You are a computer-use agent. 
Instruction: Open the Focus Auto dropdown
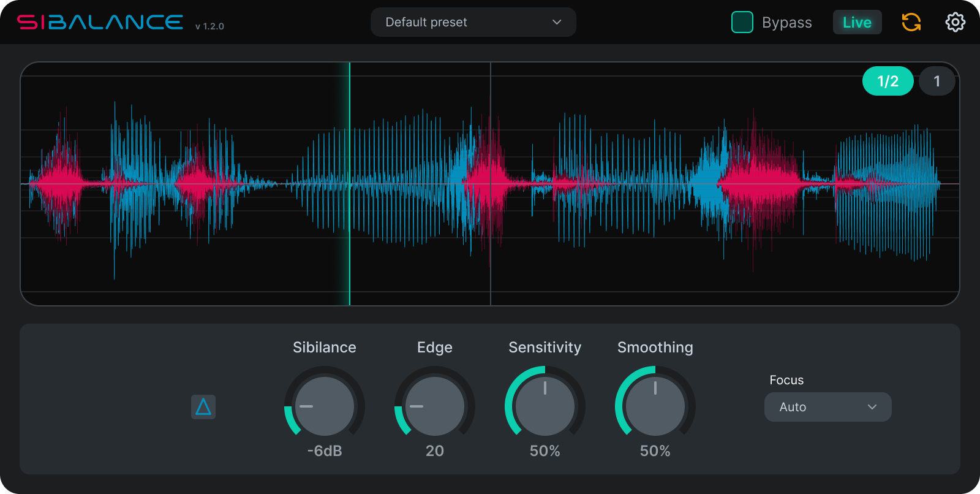click(827, 407)
